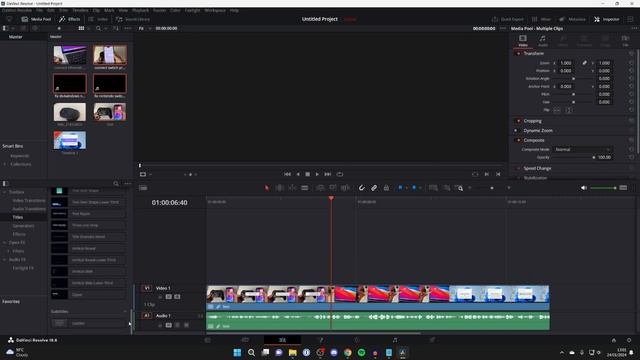Toggle Loop playback button
The height and width of the screenshot is (360, 640).
[340, 174]
